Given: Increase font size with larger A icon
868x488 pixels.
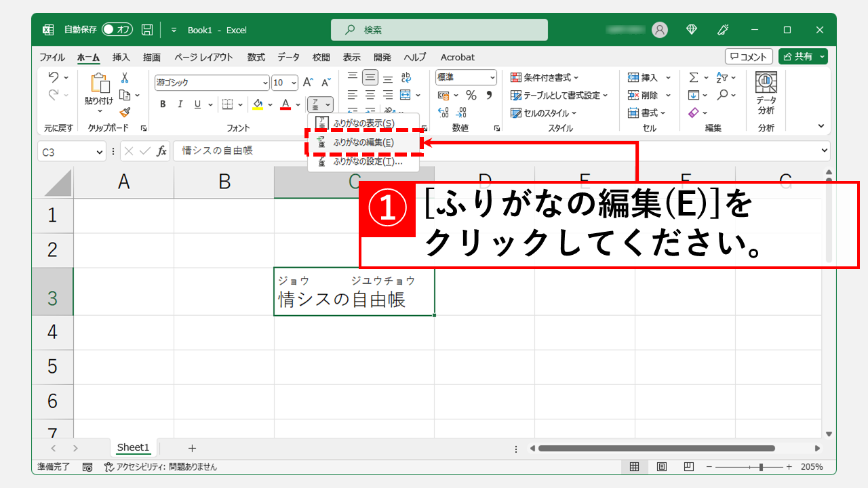Looking at the screenshot, I should click(309, 82).
